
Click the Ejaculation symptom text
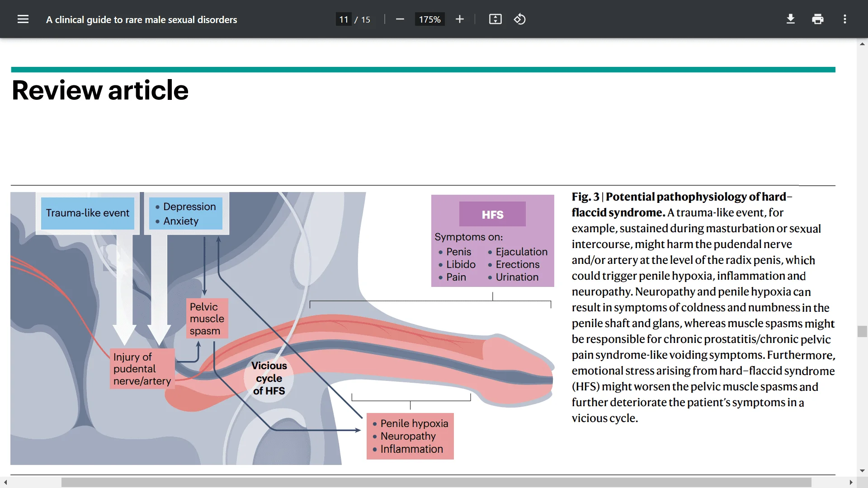tap(521, 252)
